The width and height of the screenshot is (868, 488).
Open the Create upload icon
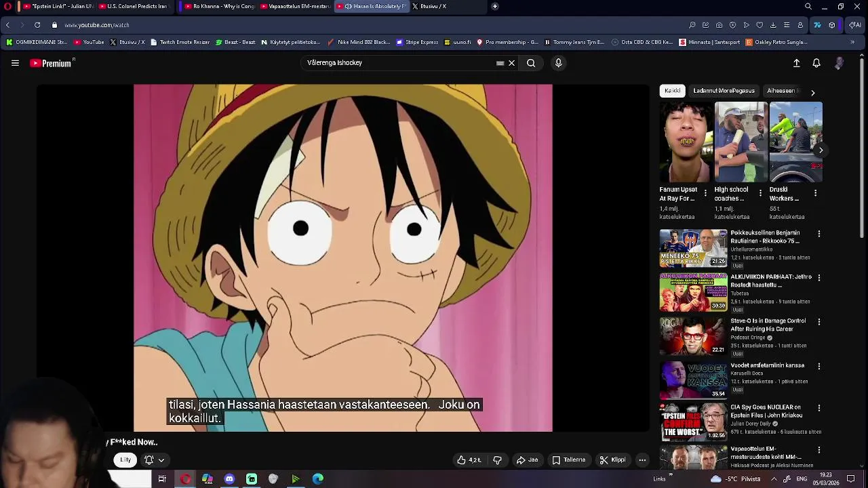tap(797, 63)
